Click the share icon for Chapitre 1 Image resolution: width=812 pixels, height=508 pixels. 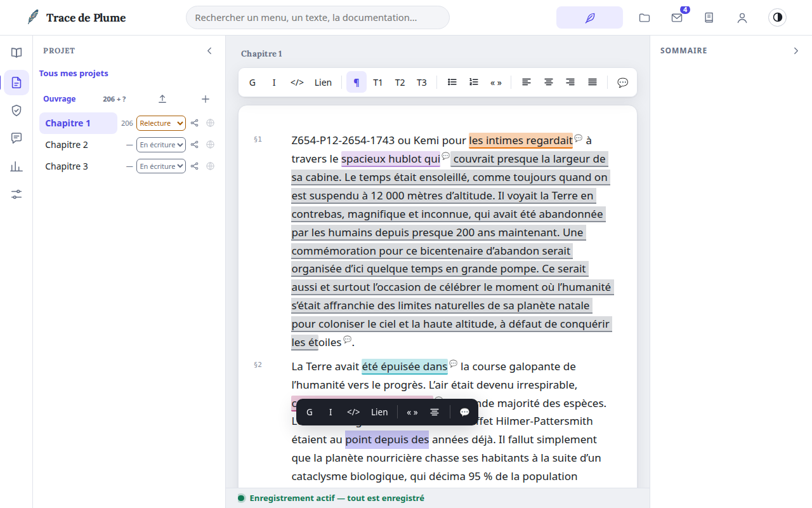point(195,123)
